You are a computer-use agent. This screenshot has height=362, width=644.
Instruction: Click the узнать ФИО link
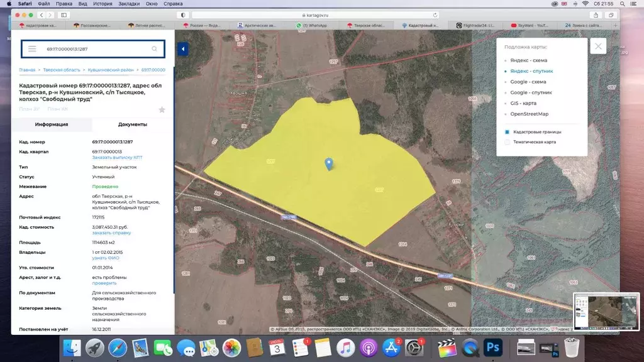coord(106,258)
